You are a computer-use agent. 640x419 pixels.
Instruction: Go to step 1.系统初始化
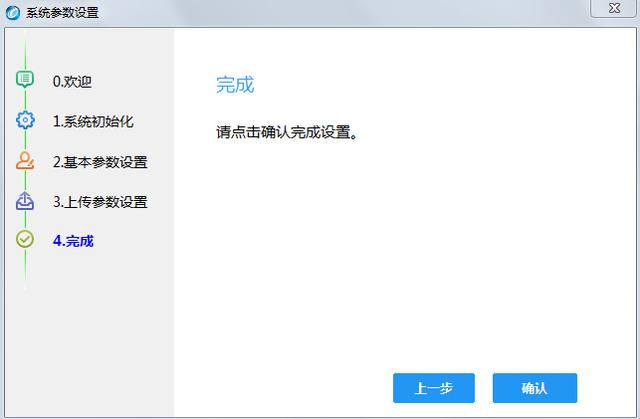tap(93, 122)
